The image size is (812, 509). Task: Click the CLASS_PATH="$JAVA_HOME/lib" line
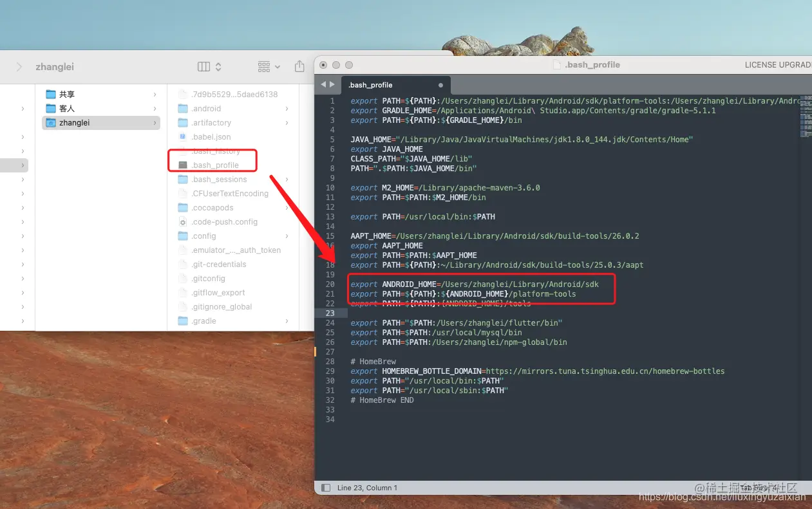[411, 159]
